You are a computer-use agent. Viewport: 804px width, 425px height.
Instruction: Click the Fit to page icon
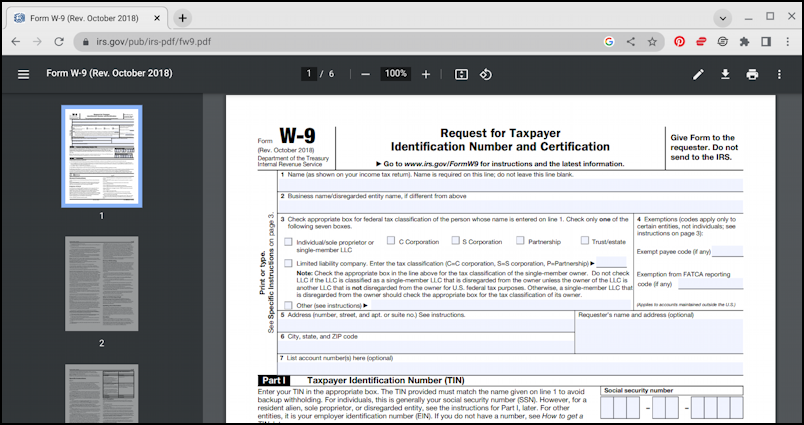click(x=461, y=74)
